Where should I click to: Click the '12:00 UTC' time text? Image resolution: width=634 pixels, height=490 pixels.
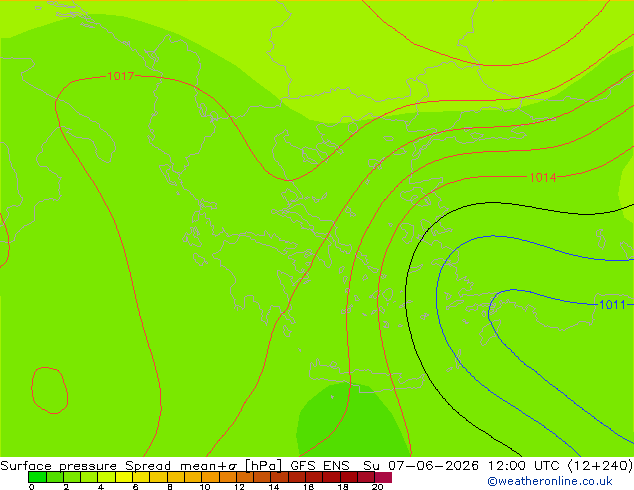(x=524, y=465)
